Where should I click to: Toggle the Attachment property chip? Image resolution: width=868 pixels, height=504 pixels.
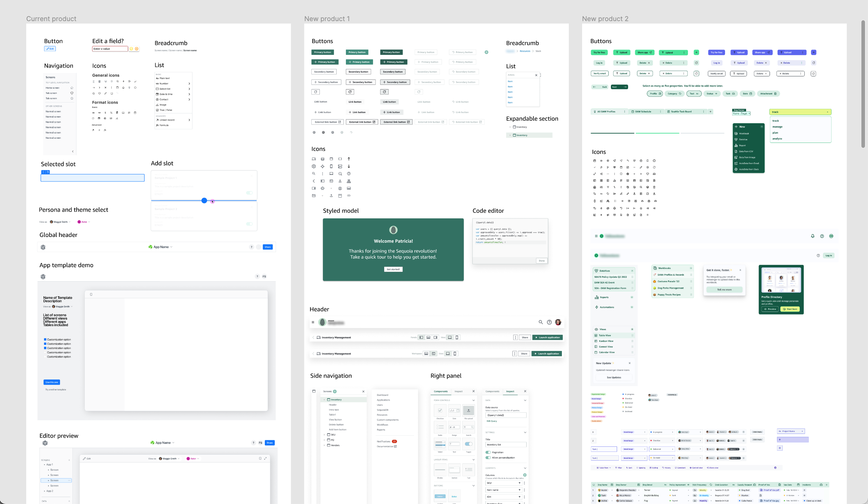[x=768, y=94]
